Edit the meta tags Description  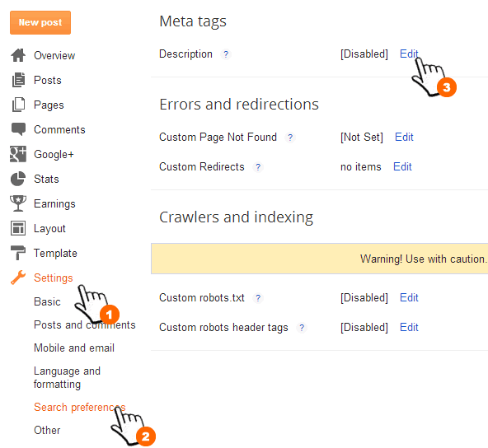tap(409, 54)
